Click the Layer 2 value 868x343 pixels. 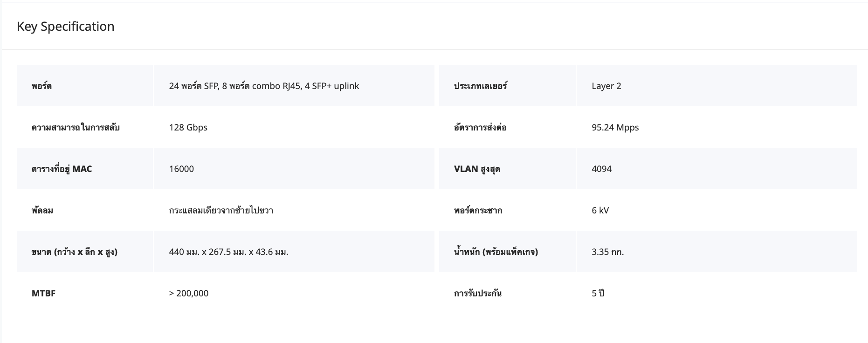tap(606, 86)
